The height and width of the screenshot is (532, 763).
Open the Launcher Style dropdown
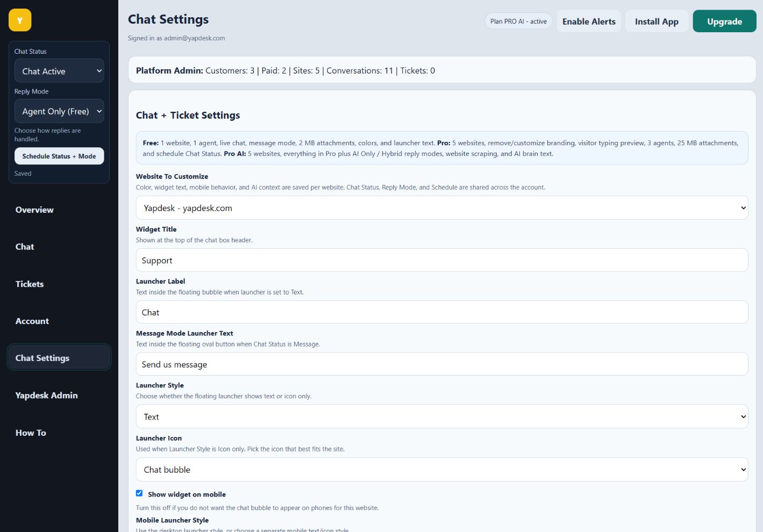click(x=442, y=416)
